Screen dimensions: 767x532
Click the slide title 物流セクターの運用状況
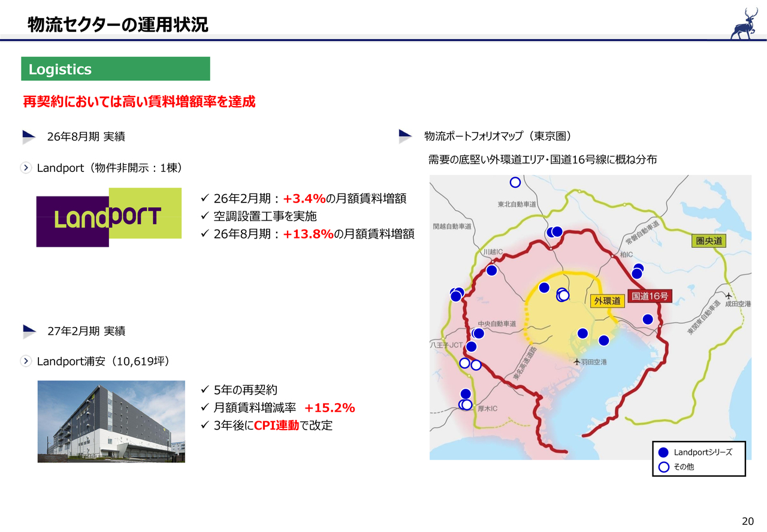118,25
